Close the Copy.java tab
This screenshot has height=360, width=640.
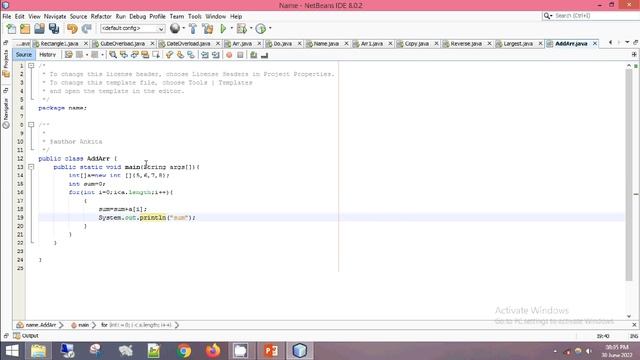pyautogui.click(x=436, y=44)
